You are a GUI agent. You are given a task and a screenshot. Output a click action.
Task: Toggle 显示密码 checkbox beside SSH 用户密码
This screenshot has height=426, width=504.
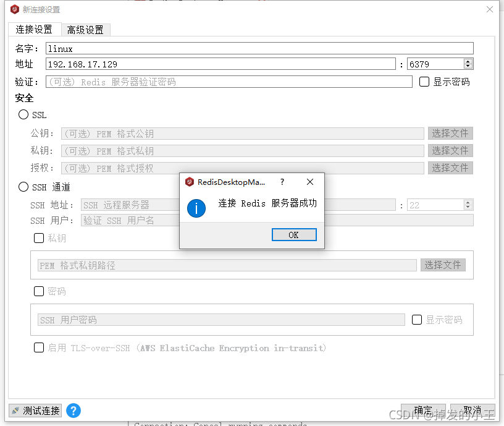417,320
